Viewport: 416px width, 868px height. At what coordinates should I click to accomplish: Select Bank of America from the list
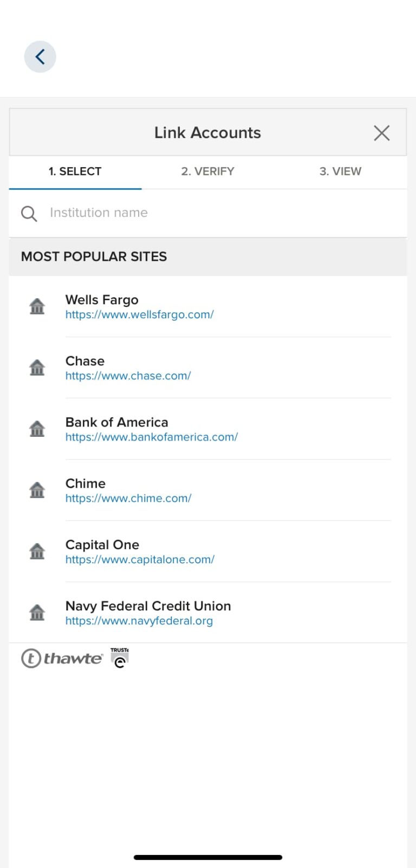pos(116,422)
